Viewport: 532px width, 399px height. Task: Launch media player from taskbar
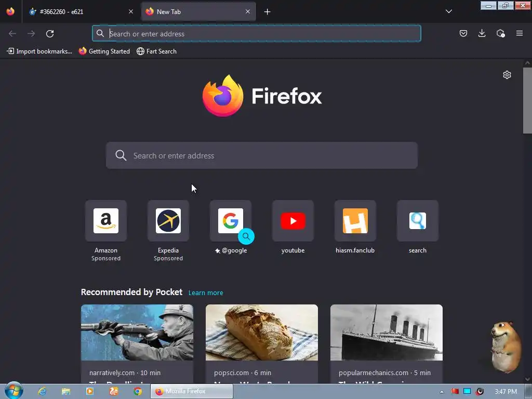point(89,391)
